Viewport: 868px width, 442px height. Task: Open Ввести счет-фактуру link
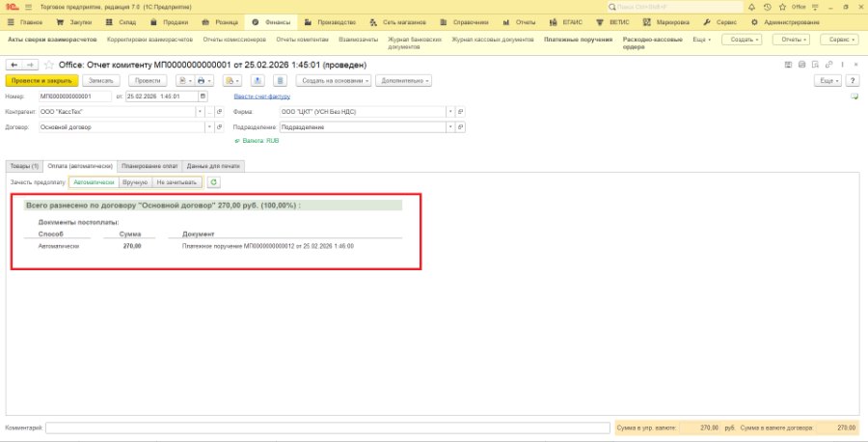pos(261,97)
